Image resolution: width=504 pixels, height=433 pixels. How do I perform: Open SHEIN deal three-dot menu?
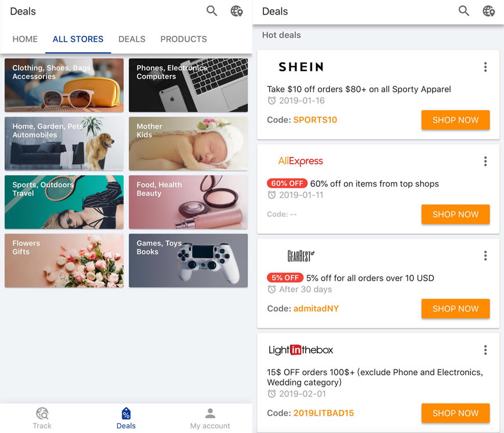(x=485, y=67)
